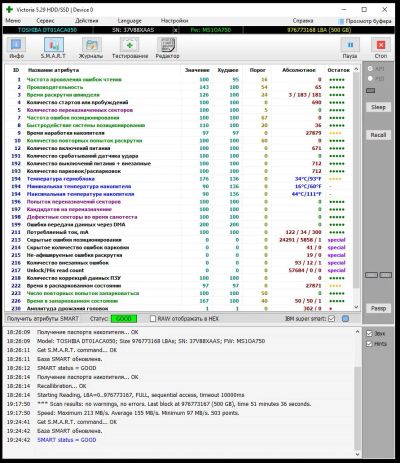Screen dimensions: 400x463
Task: Click the TOSHIBA DT01ACA050 model field
Action: 47,30
